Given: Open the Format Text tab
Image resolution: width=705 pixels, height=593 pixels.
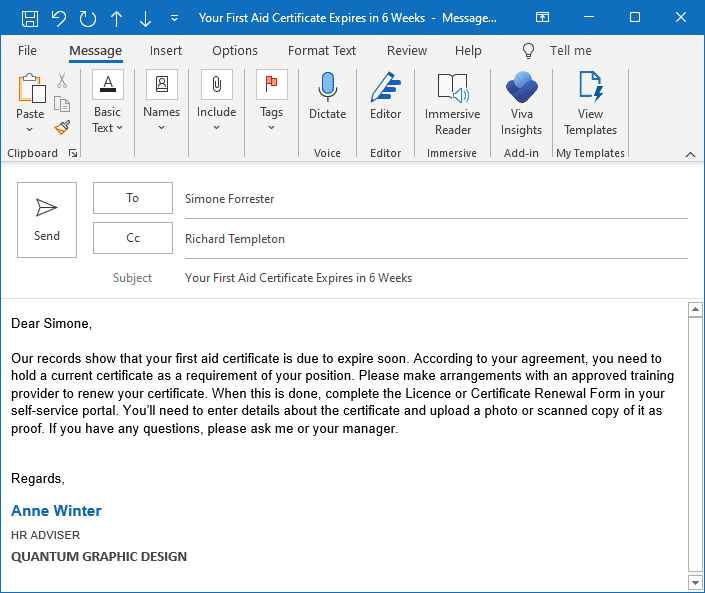Looking at the screenshot, I should 322,51.
